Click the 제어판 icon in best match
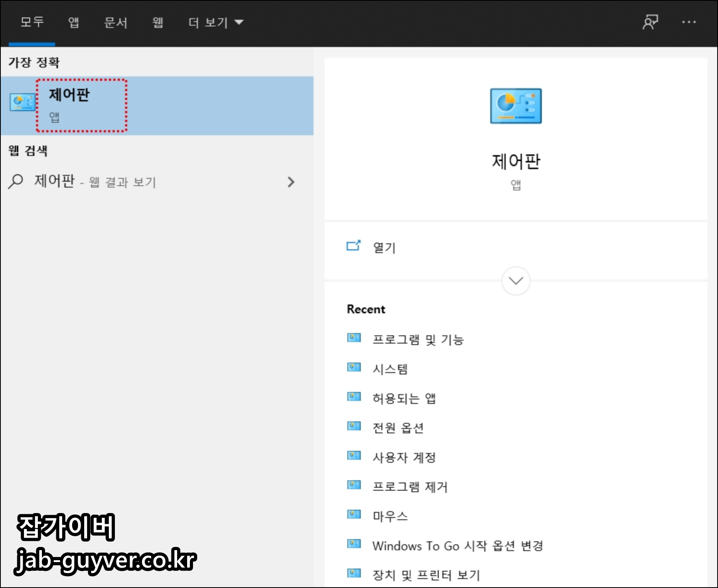Image resolution: width=718 pixels, height=588 pixels. coord(22,102)
